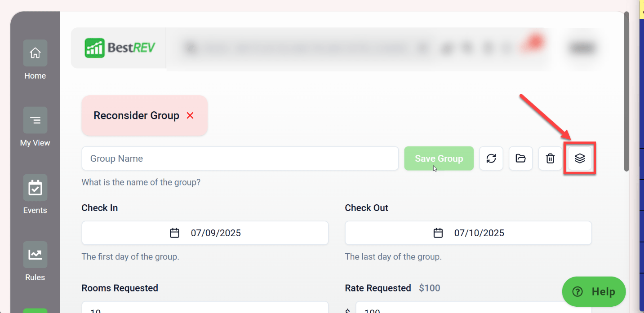This screenshot has height=313, width=644.
Task: Select the Reconsider Group tab label
Action: [136, 115]
